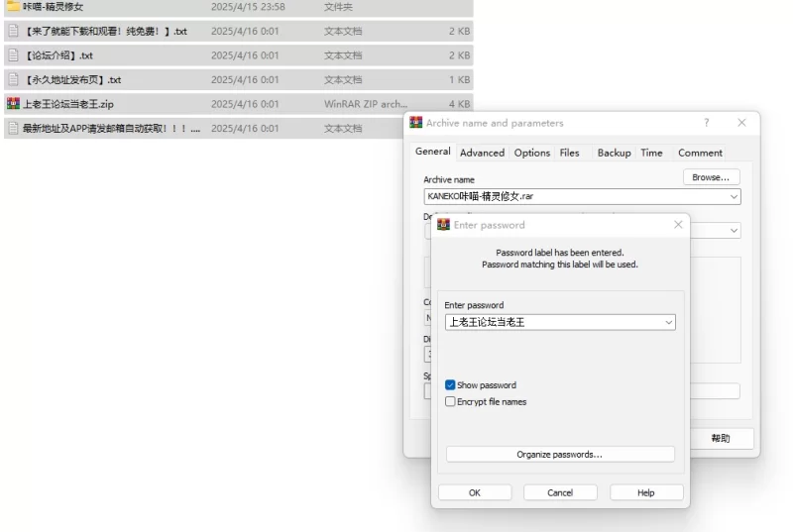Click the WinRAR icon in the Enter password title bar
Image resolution: width=793 pixels, height=532 pixels.
[x=443, y=225]
